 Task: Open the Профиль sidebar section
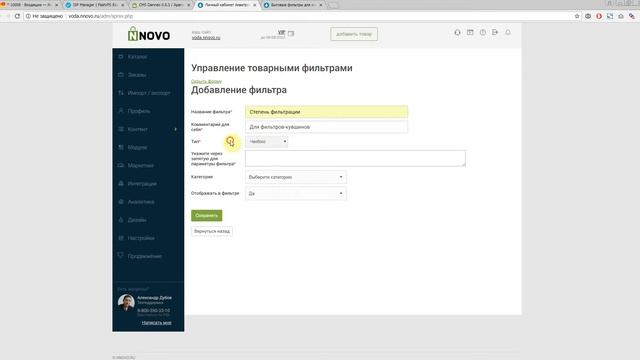click(138, 111)
